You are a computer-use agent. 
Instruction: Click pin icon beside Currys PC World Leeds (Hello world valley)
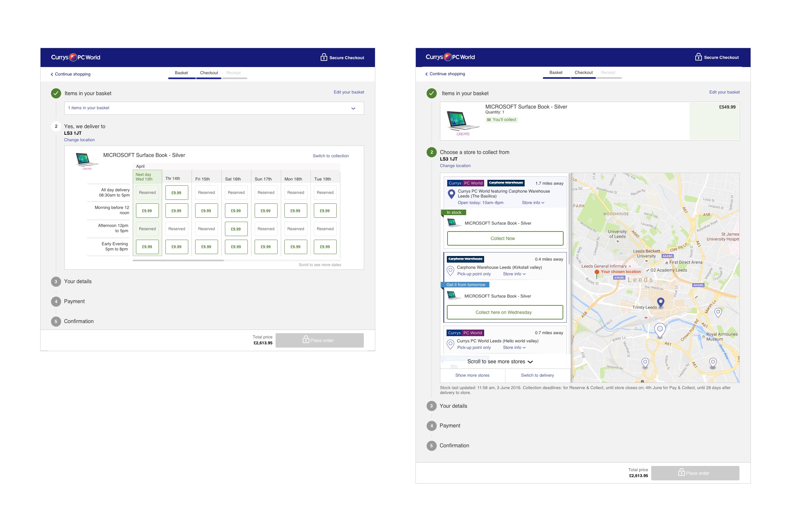tap(450, 345)
